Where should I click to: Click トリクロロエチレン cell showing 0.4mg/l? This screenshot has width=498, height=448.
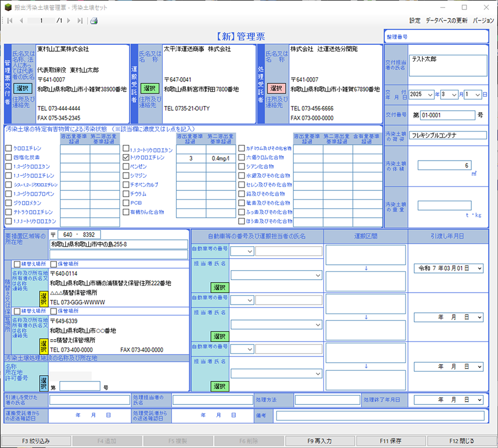pos(221,158)
